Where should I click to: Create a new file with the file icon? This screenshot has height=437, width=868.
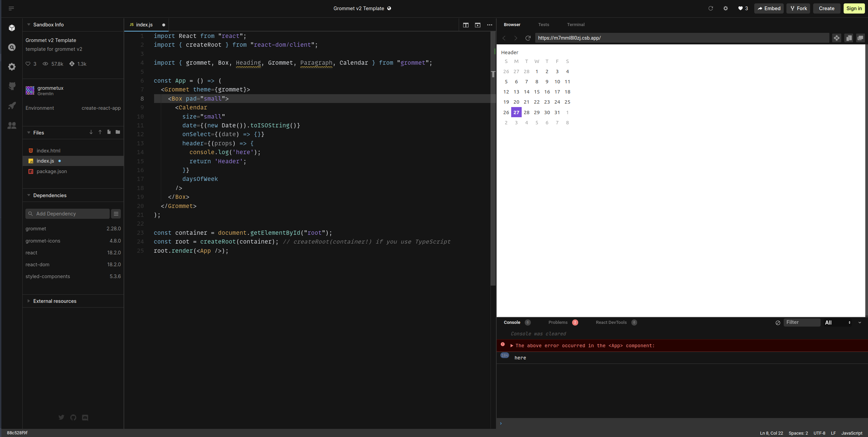click(x=109, y=132)
